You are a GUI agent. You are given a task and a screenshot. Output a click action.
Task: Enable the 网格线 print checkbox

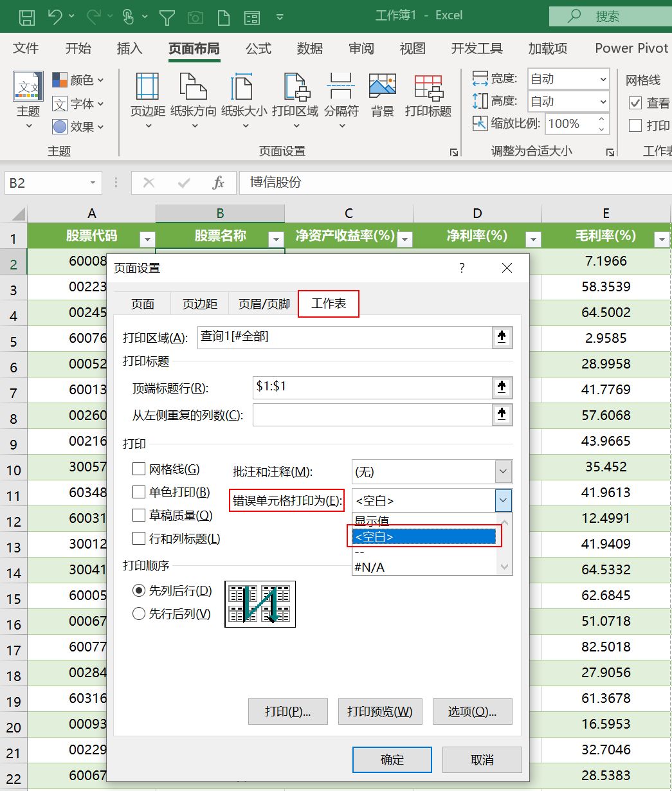pyautogui.click(x=138, y=469)
